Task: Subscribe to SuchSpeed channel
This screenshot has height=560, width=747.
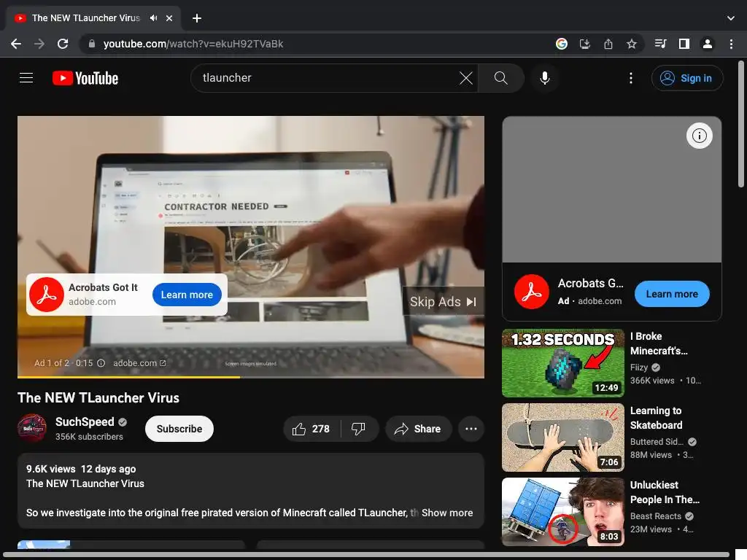Action: tap(179, 429)
